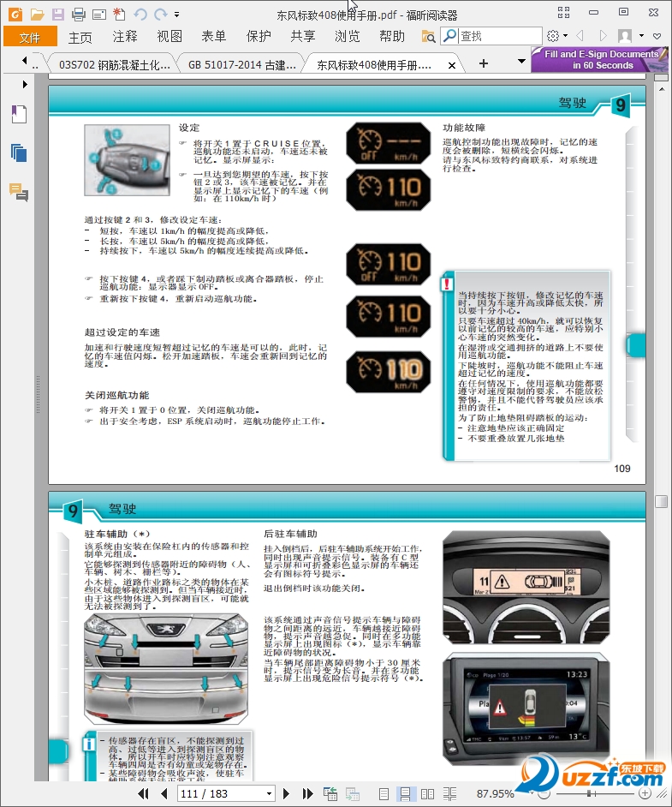Go to next search result arrow
This screenshot has width=672, height=807.
click(x=603, y=36)
